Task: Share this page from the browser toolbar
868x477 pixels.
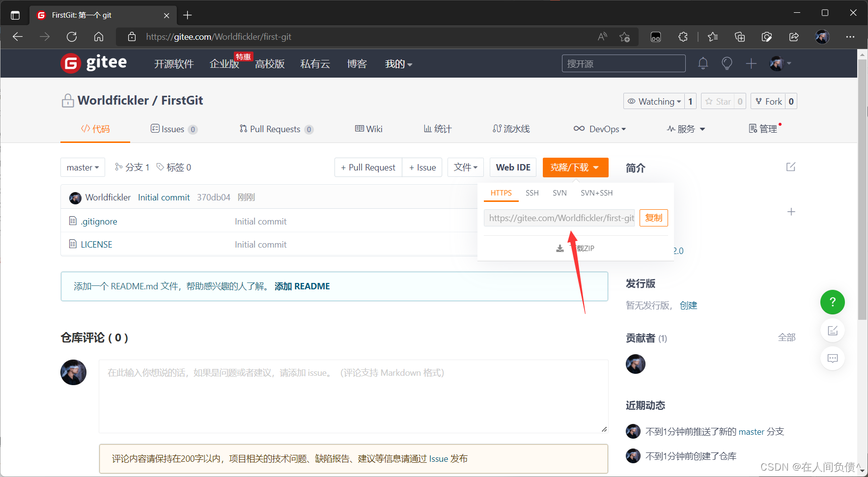Action: 794,37
